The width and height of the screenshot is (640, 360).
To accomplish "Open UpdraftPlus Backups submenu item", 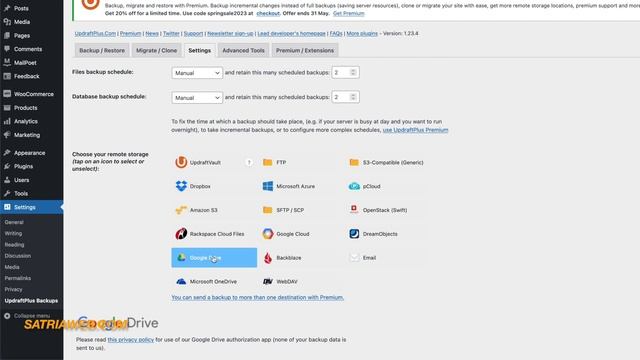I will click(x=31, y=301).
